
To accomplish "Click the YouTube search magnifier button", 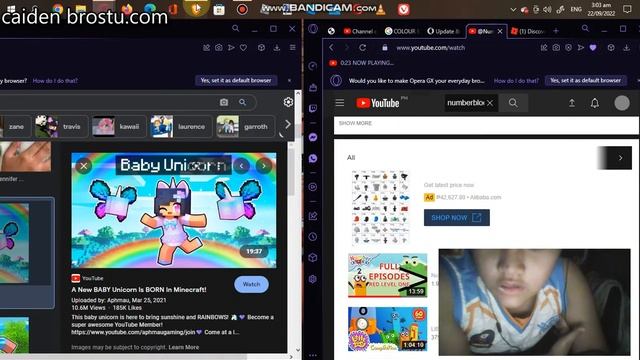I will click(x=513, y=103).
